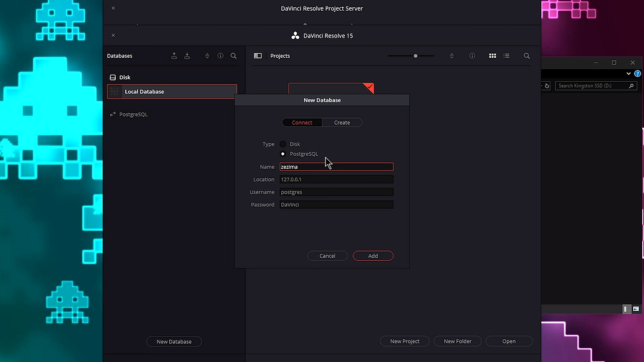Adjust the project thumbnail size slider
The width and height of the screenshot is (644, 362).
pos(416,56)
